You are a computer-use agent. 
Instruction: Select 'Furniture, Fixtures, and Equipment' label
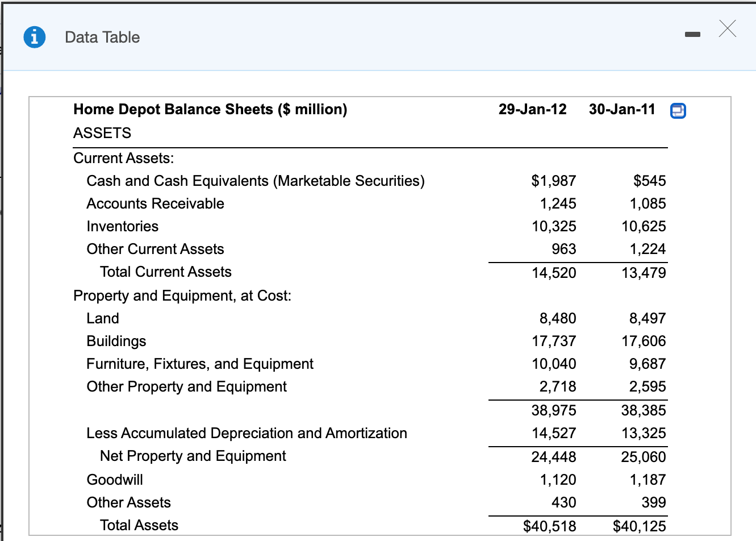tap(200, 364)
